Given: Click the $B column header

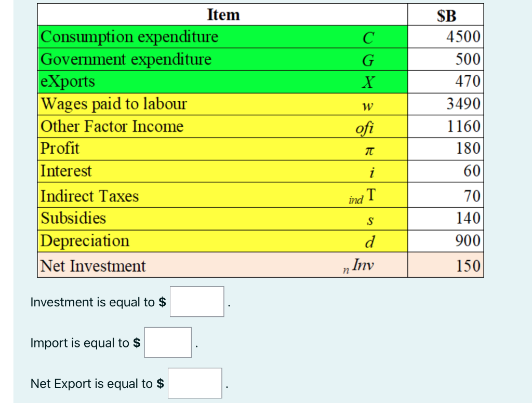Looking at the screenshot, I should (x=445, y=15).
